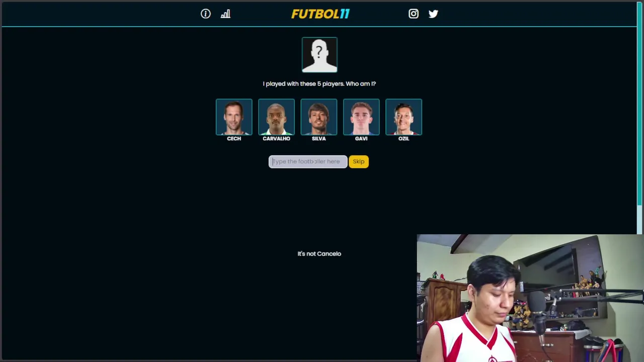644x362 pixels.
Task: Click the yellow Skip button
Action: [x=359, y=161]
